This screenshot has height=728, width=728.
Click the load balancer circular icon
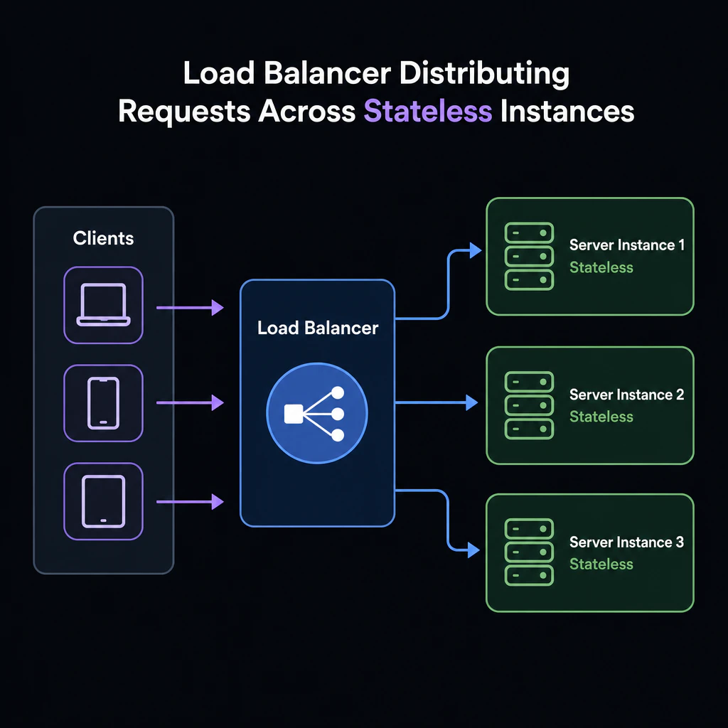pos(317,413)
